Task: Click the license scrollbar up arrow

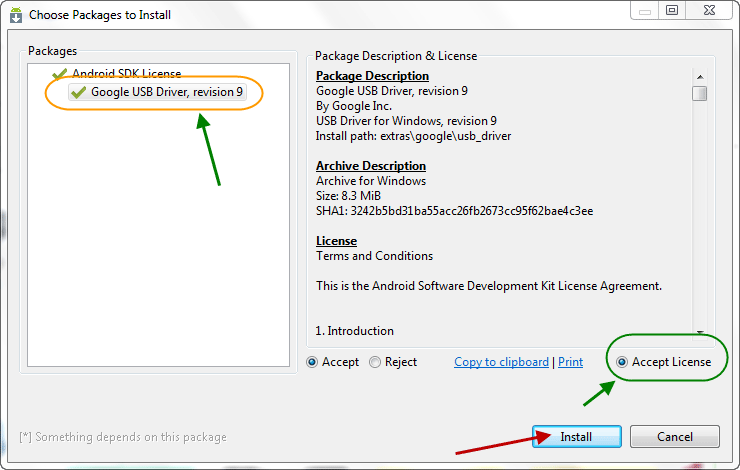Action: [x=700, y=76]
